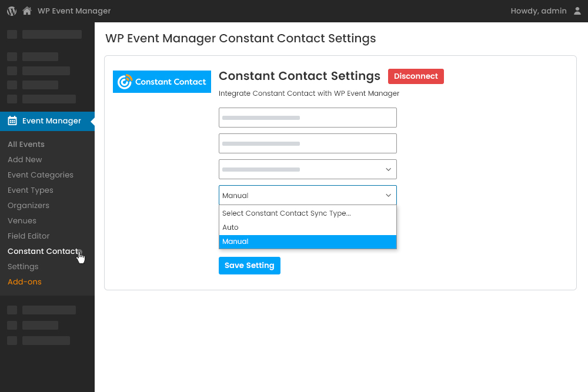Click the WordPress logo in the admin bar
Viewport: 588px width, 392px height.
[11, 11]
